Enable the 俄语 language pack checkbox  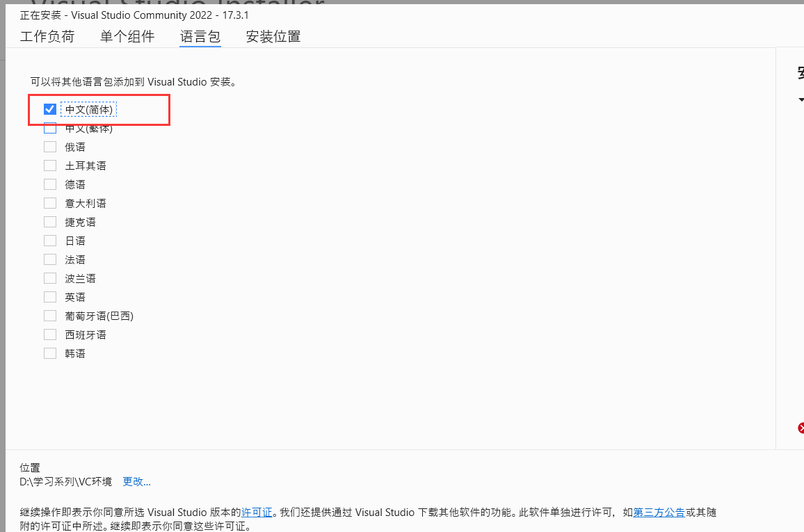tap(50, 147)
